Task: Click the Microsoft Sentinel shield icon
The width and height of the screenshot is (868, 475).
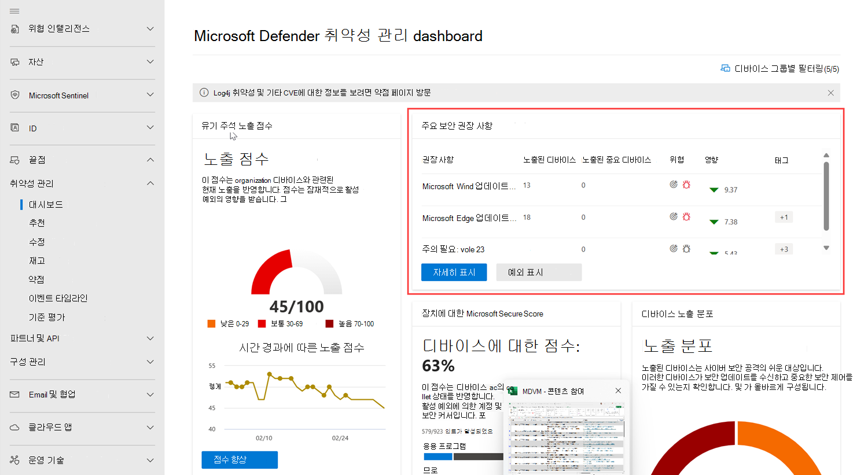Action: pos(15,95)
